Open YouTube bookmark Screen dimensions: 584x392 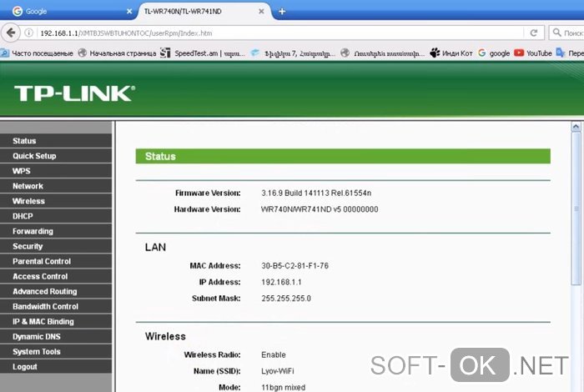[533, 53]
